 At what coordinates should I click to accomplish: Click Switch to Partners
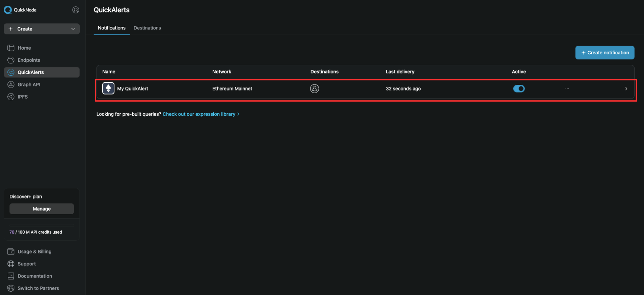(x=38, y=288)
